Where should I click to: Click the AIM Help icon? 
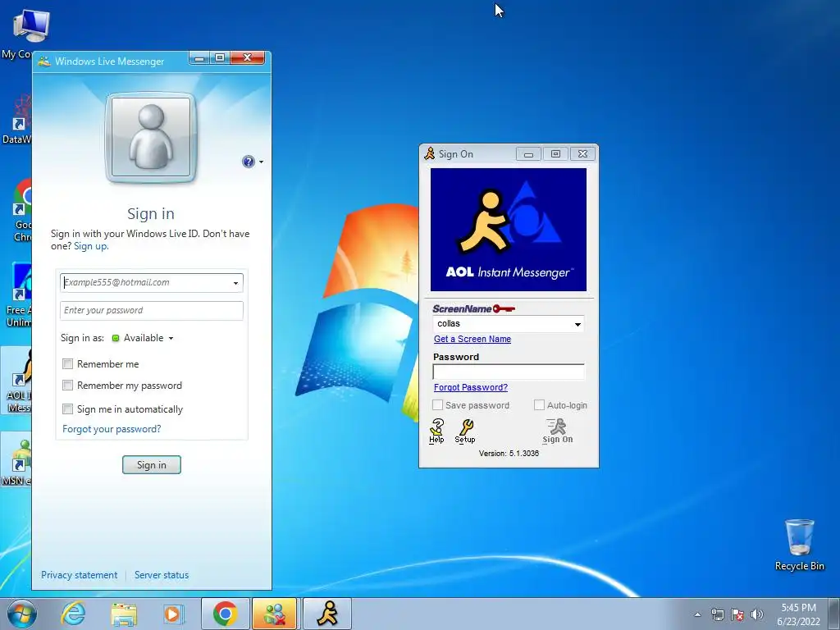pyautogui.click(x=436, y=431)
